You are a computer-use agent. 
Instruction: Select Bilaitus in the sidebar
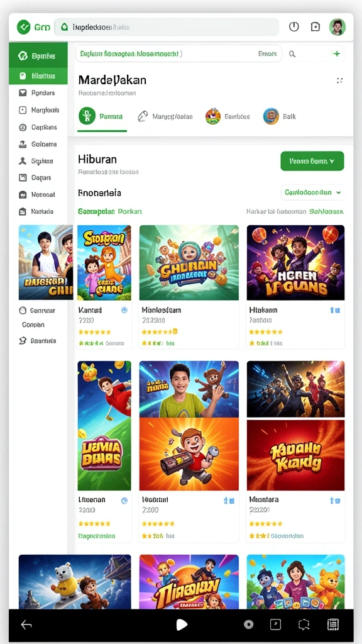click(38, 76)
